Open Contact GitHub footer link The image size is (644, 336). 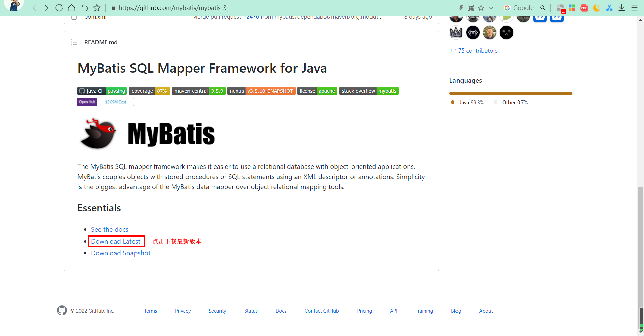322,311
